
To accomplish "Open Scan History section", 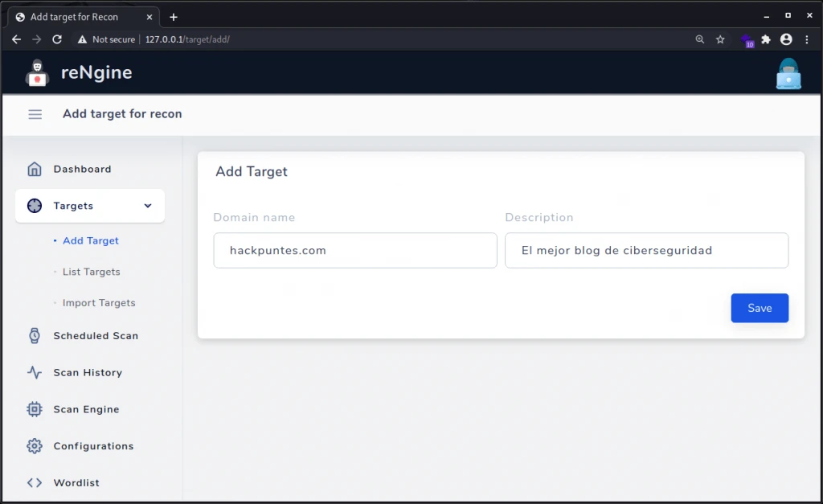I will tap(88, 372).
